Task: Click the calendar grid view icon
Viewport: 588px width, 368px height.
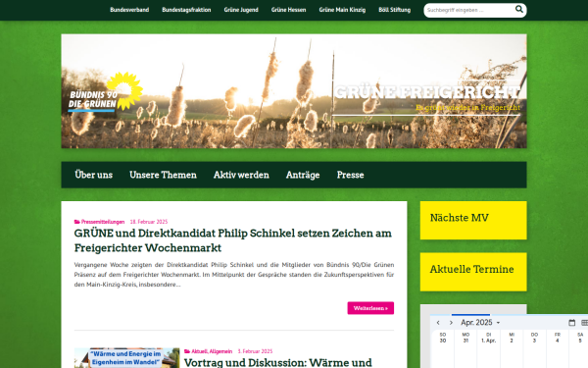Action: 584,323
